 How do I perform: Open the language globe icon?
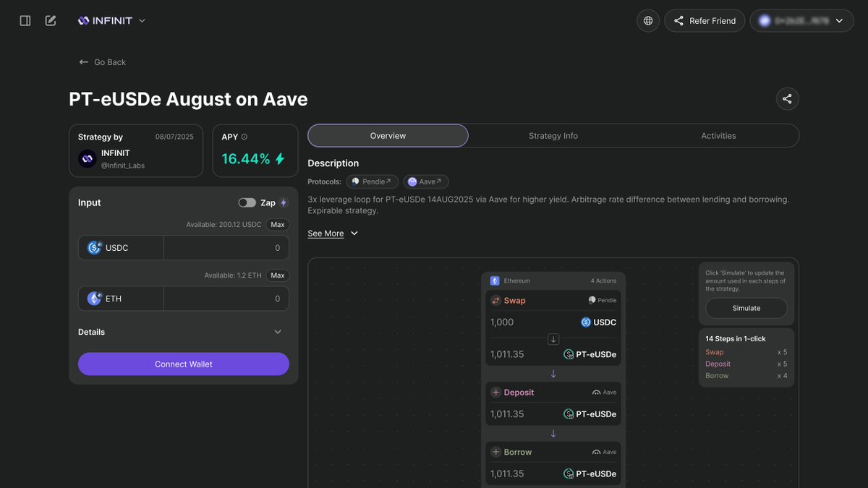click(x=648, y=21)
